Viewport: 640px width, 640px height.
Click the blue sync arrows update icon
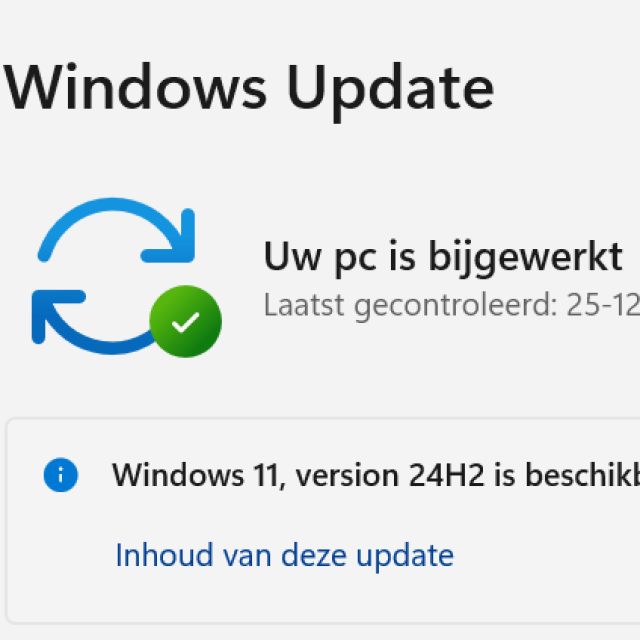pos(127,277)
